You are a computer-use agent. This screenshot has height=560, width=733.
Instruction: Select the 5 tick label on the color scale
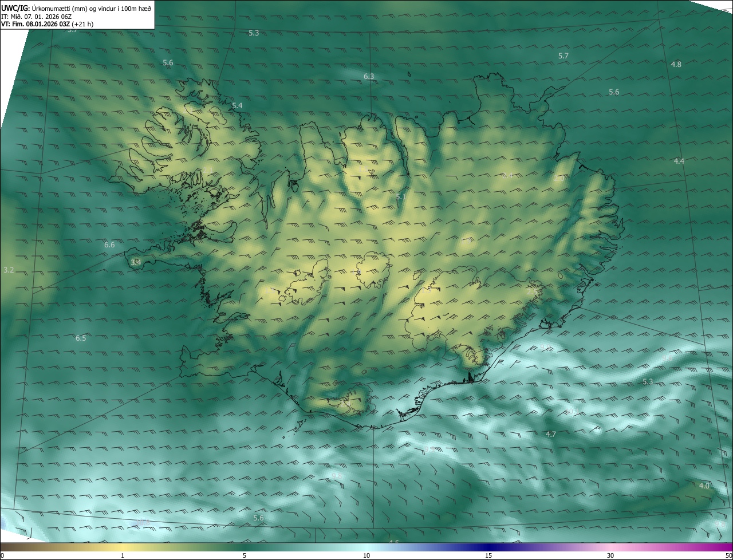tap(245, 555)
